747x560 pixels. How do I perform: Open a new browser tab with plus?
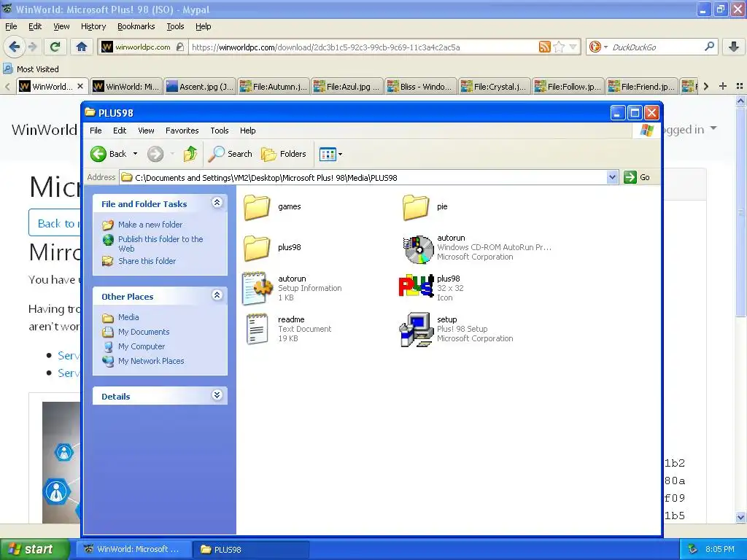click(723, 86)
